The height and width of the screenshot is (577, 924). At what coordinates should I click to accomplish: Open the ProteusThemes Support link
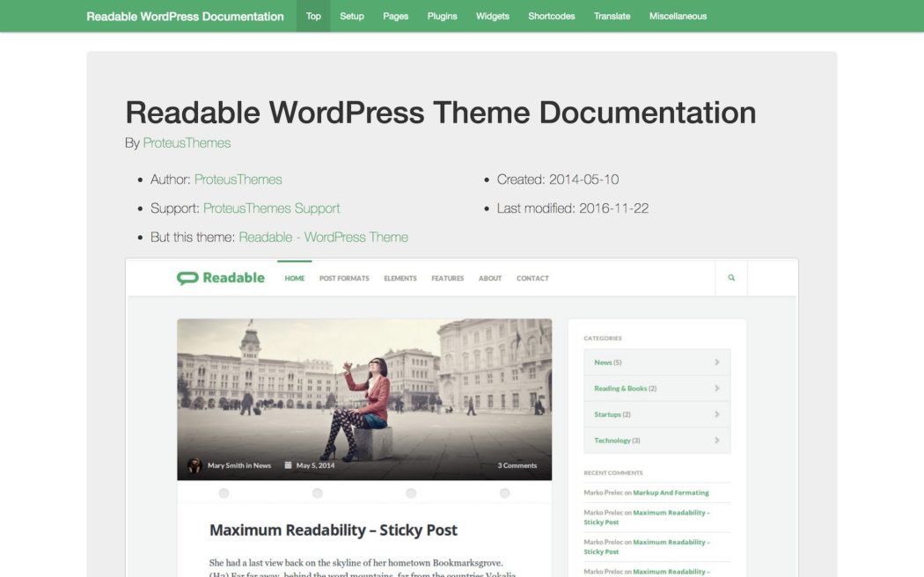[272, 208]
